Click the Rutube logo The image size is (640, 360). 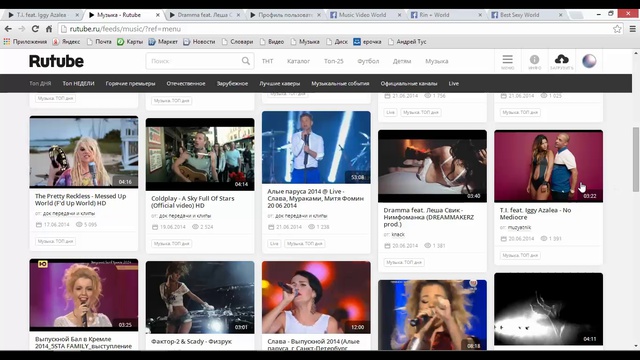(56, 61)
